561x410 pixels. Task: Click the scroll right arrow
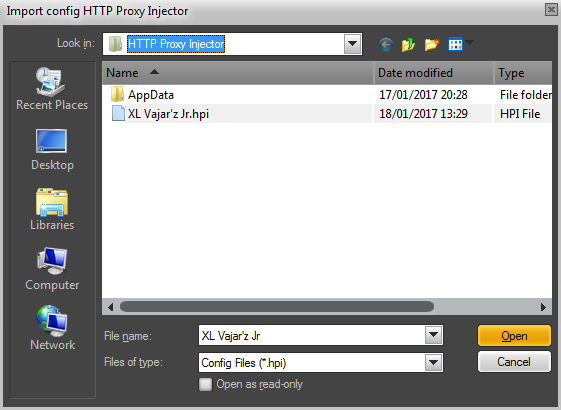(x=543, y=307)
